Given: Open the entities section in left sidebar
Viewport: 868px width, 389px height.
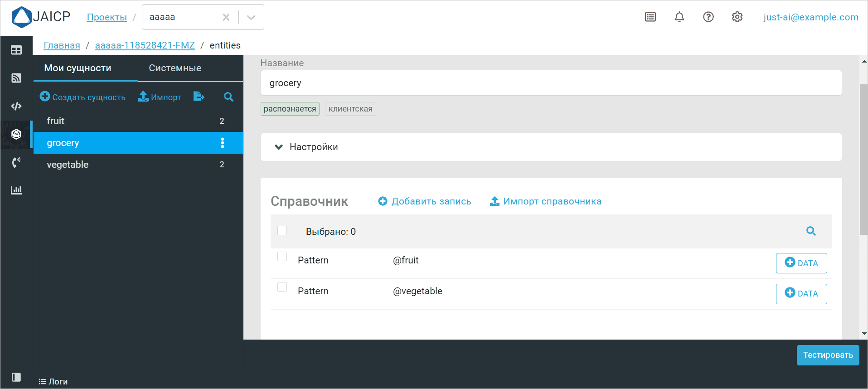Looking at the screenshot, I should coord(16,134).
